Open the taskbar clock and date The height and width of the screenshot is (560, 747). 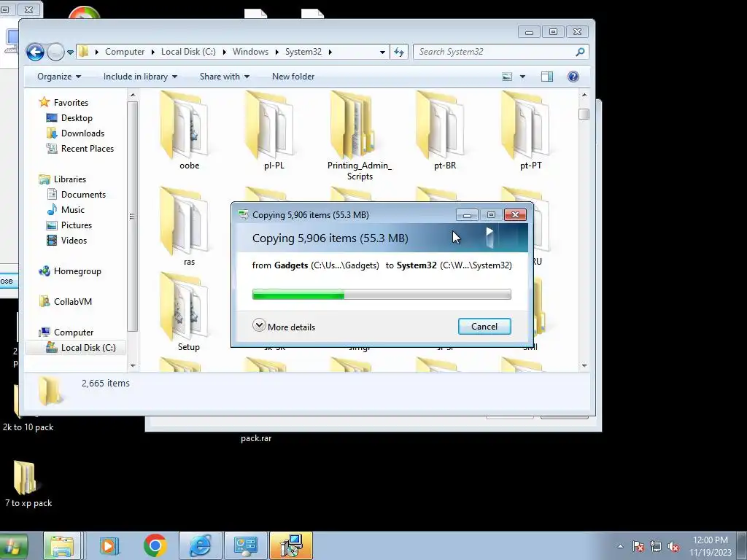pos(711,546)
